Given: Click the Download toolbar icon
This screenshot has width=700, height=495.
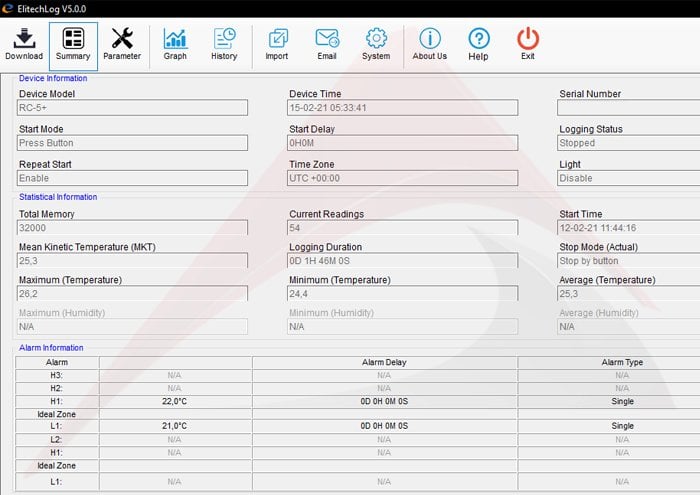Looking at the screenshot, I should (x=24, y=43).
